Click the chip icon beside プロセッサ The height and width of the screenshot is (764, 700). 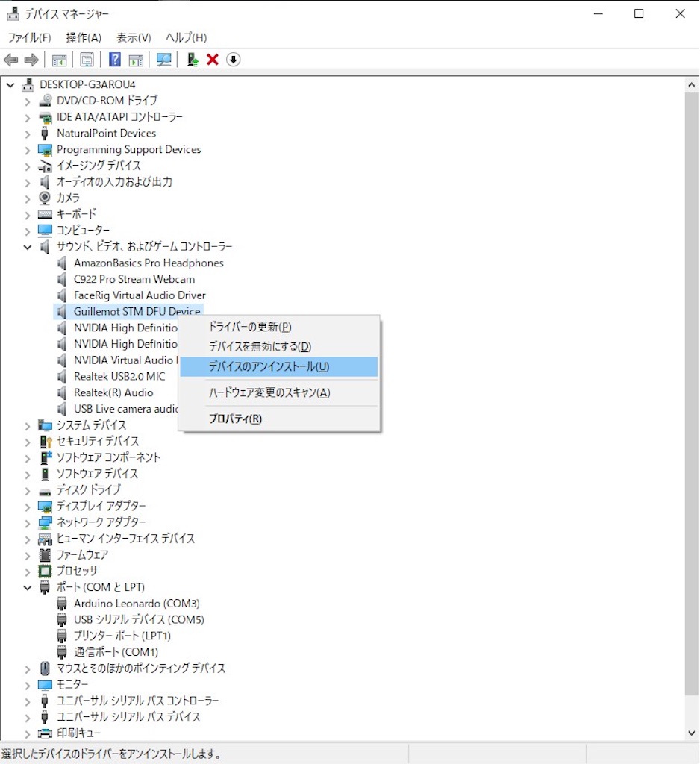click(45, 571)
